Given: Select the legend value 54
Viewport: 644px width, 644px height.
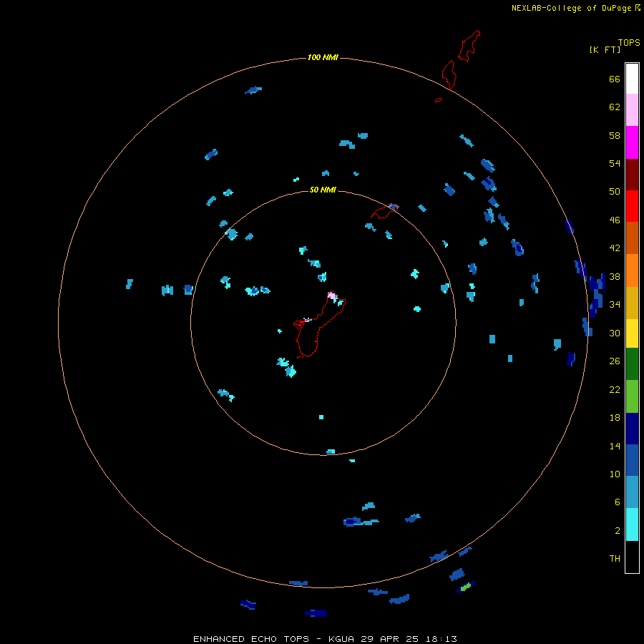Looking at the screenshot, I should pyautogui.click(x=615, y=163).
